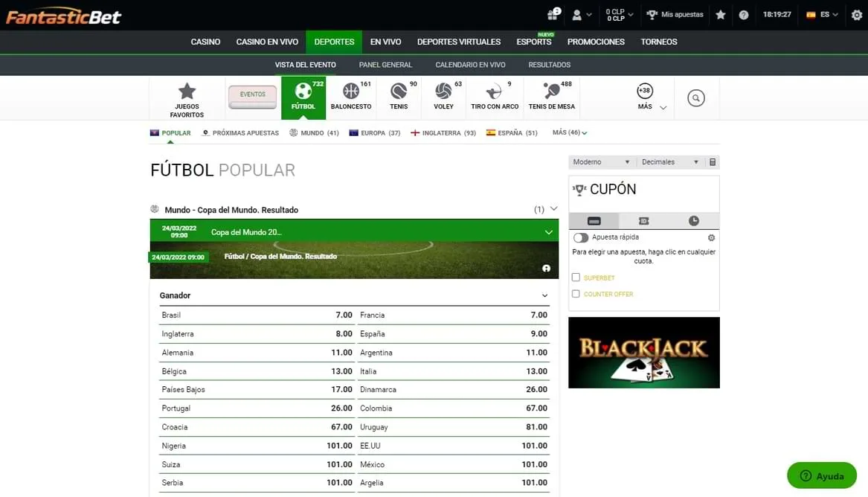Open the quick bet settings gear
868x497 pixels.
pyautogui.click(x=711, y=237)
